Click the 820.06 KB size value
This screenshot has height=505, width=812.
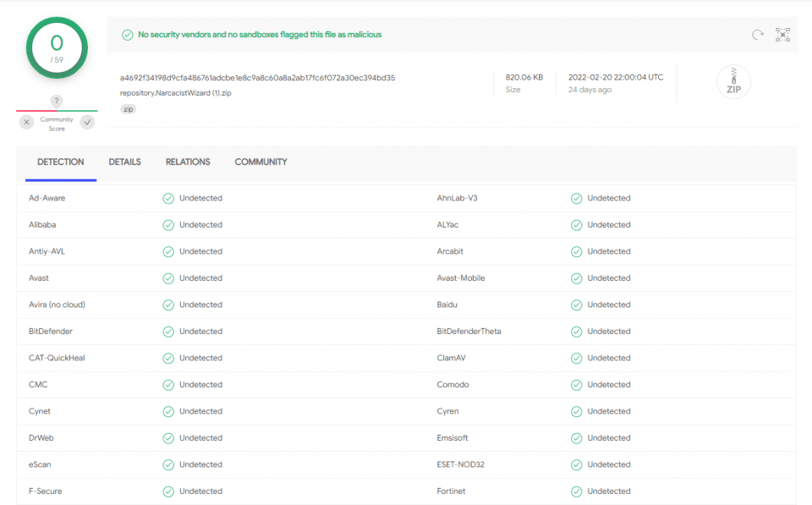[x=524, y=77]
